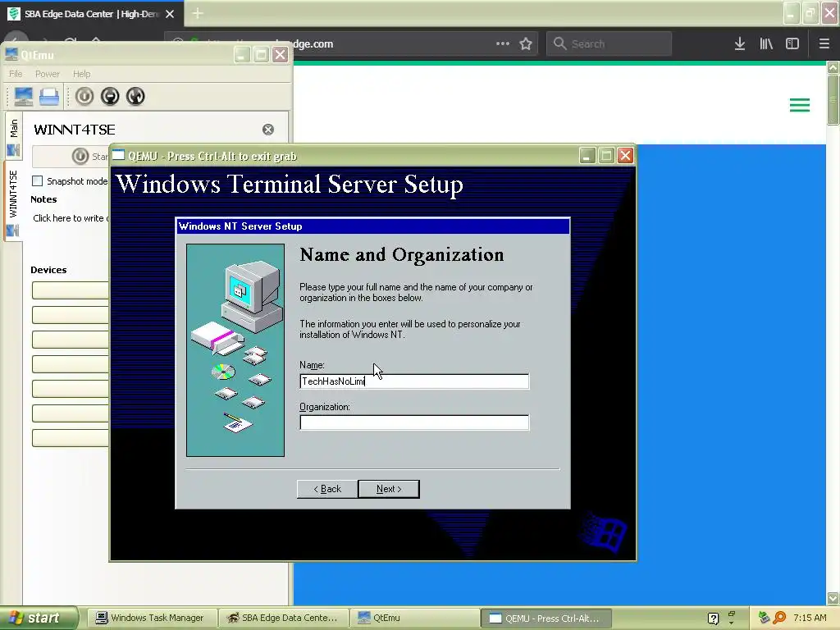Viewport: 840px width, 630px height.
Task: Switch to QtEmu taskbar button
Action: 414,619
